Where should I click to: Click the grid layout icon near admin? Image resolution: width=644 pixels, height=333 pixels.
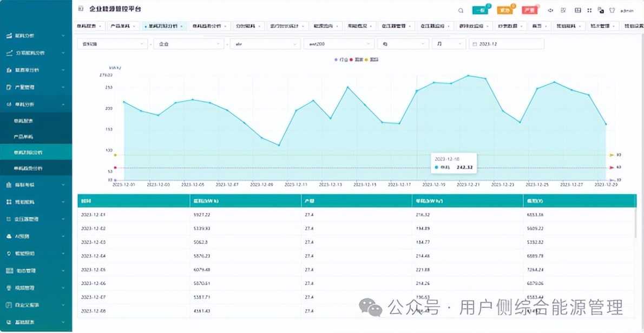[x=577, y=10]
